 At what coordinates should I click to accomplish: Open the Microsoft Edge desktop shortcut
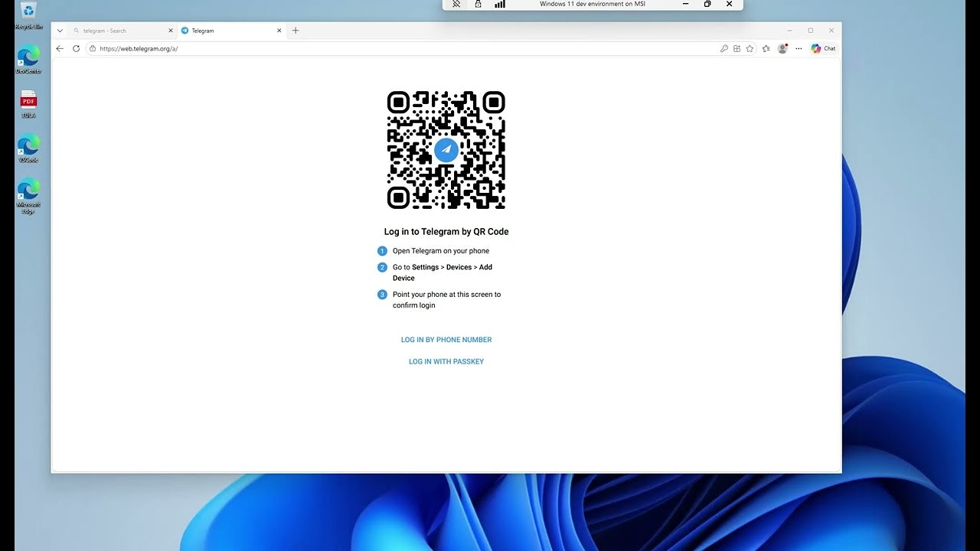coord(28,197)
